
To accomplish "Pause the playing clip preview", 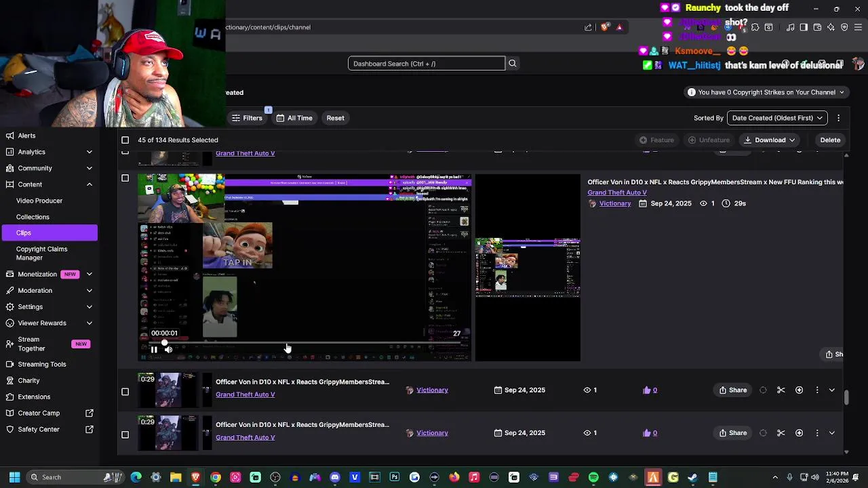I will pos(154,350).
